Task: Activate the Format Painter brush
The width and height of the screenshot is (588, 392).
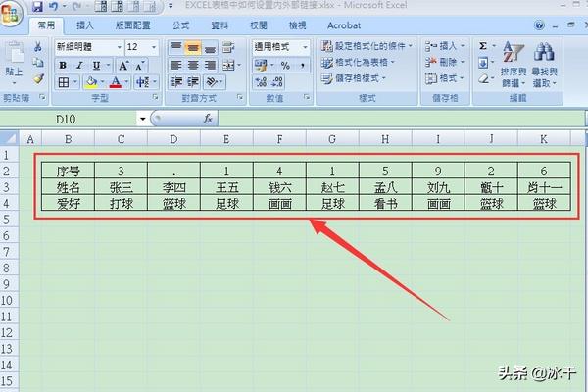Action: coord(38,78)
